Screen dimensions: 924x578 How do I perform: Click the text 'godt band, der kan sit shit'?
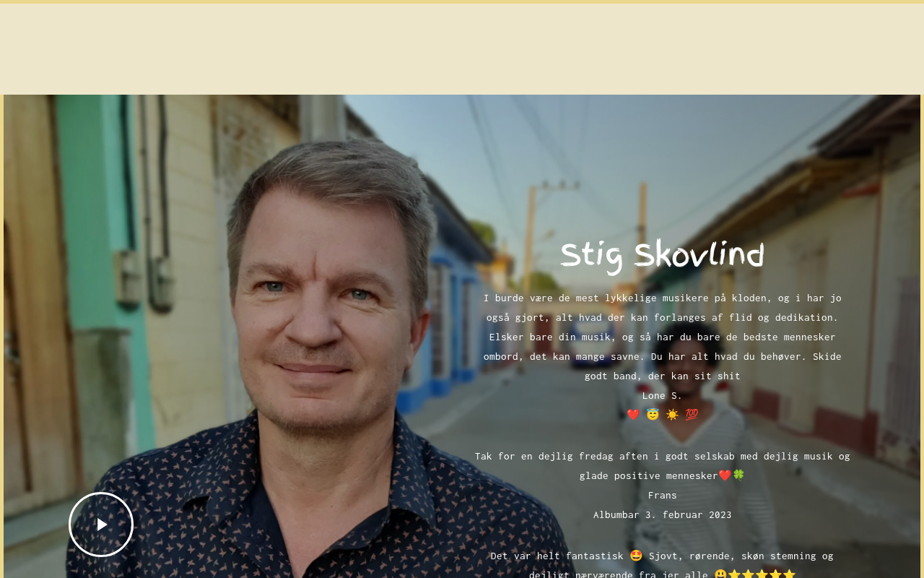point(662,376)
